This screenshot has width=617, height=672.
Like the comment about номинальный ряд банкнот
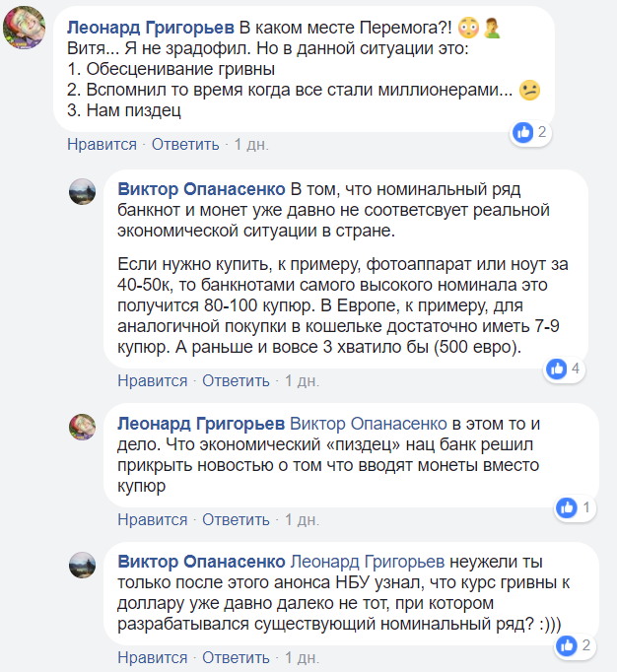[x=152, y=380]
